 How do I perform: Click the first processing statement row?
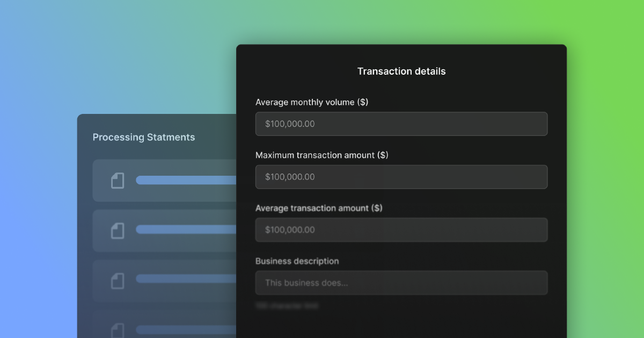161,181
